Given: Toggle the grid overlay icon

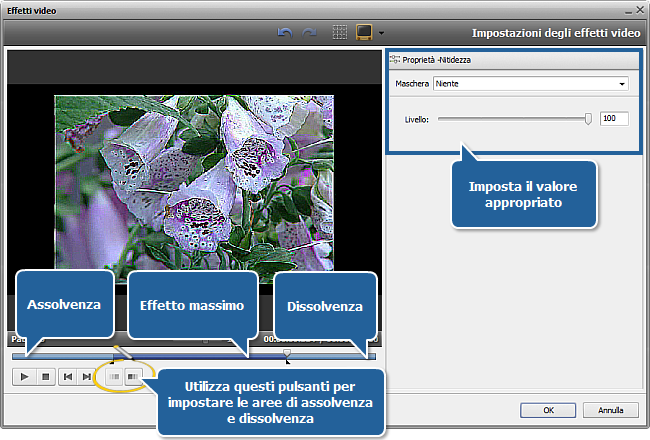Looking at the screenshot, I should [340, 33].
